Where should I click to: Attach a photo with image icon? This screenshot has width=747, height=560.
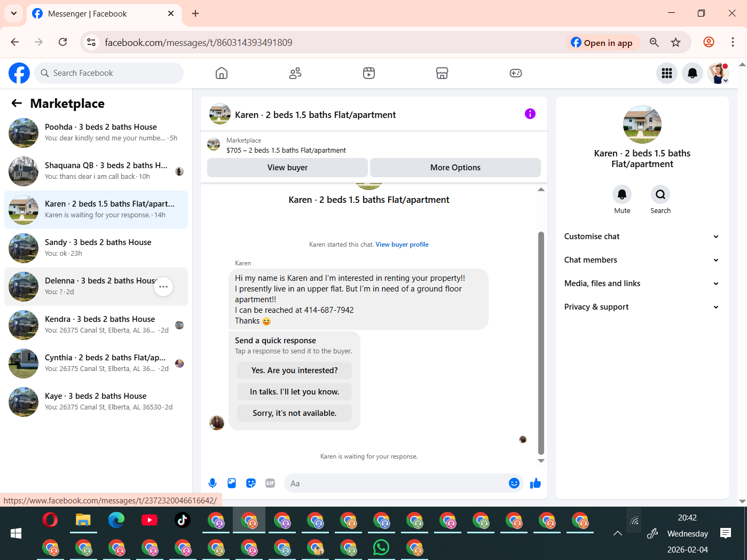(232, 483)
